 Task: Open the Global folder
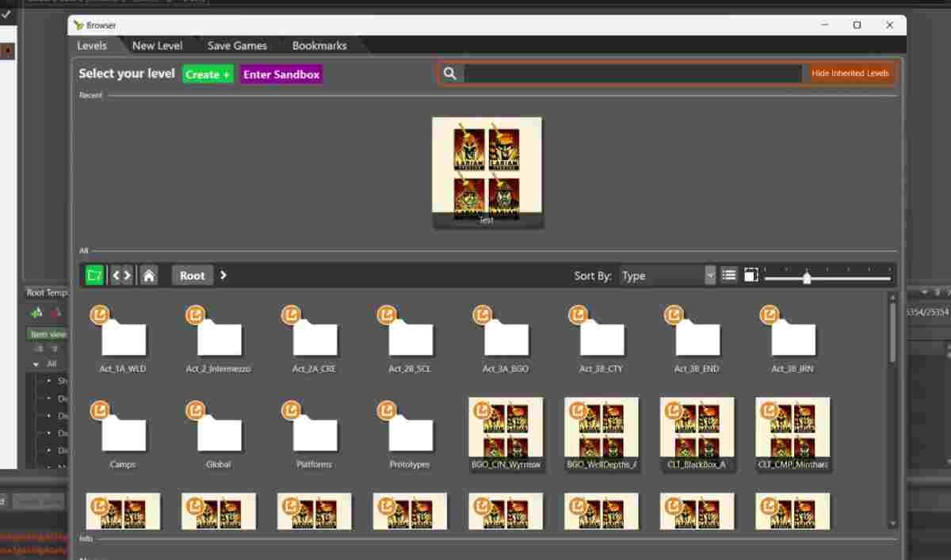[219, 435]
